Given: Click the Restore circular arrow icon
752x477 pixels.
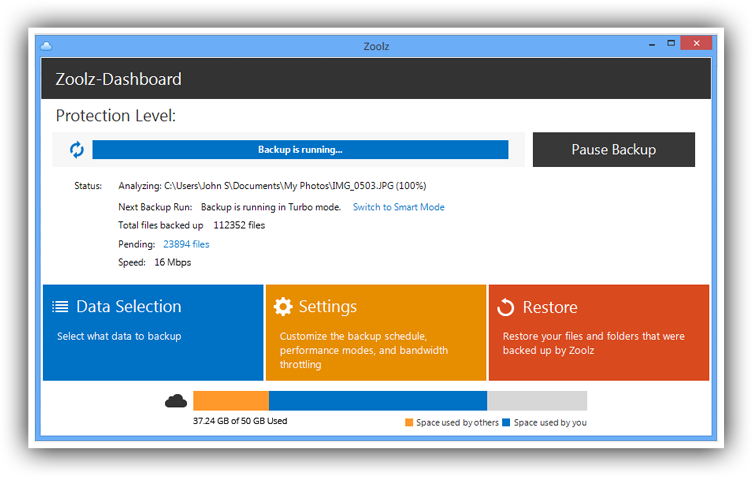Looking at the screenshot, I should point(505,307).
